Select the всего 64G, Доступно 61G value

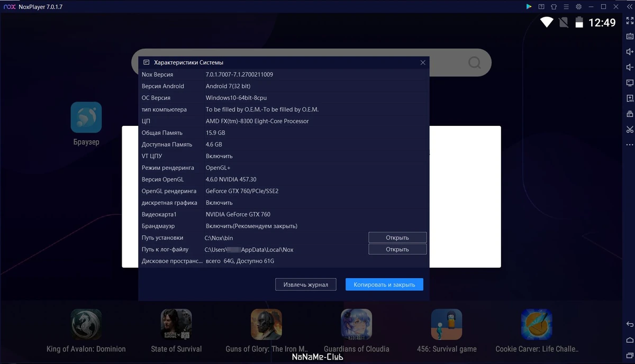[240, 261]
